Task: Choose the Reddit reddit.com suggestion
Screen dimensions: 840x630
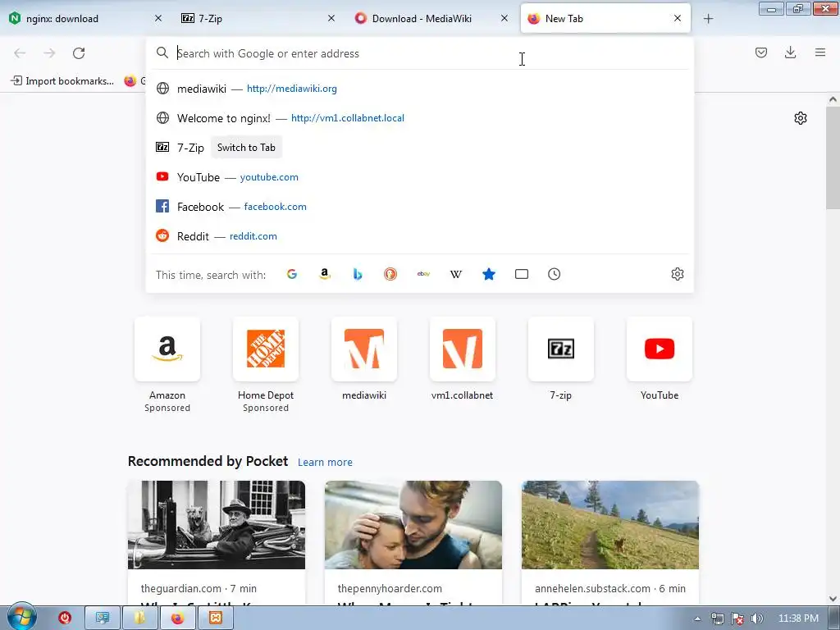Action: pyautogui.click(x=419, y=235)
